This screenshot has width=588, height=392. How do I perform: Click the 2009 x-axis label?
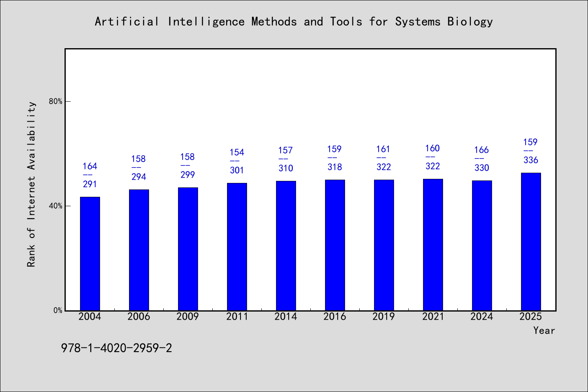tap(188, 316)
